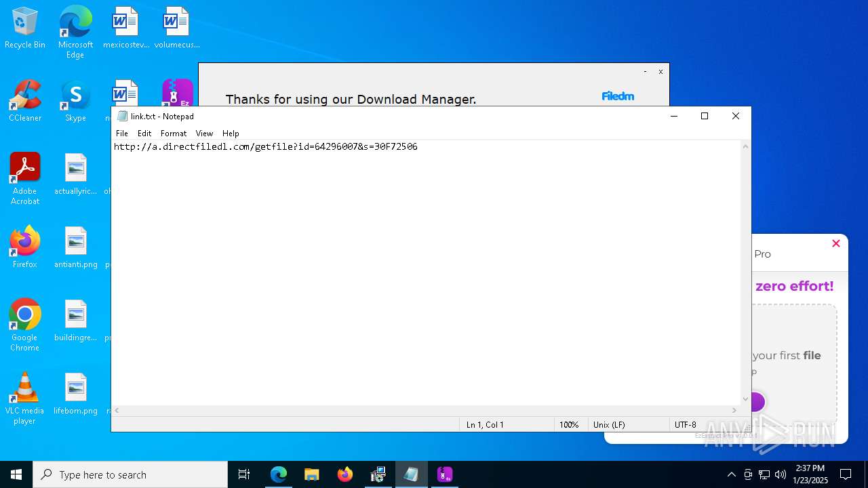Image resolution: width=868 pixels, height=488 pixels.
Task: Open File Explorer from the taskbar
Action: (x=311, y=474)
